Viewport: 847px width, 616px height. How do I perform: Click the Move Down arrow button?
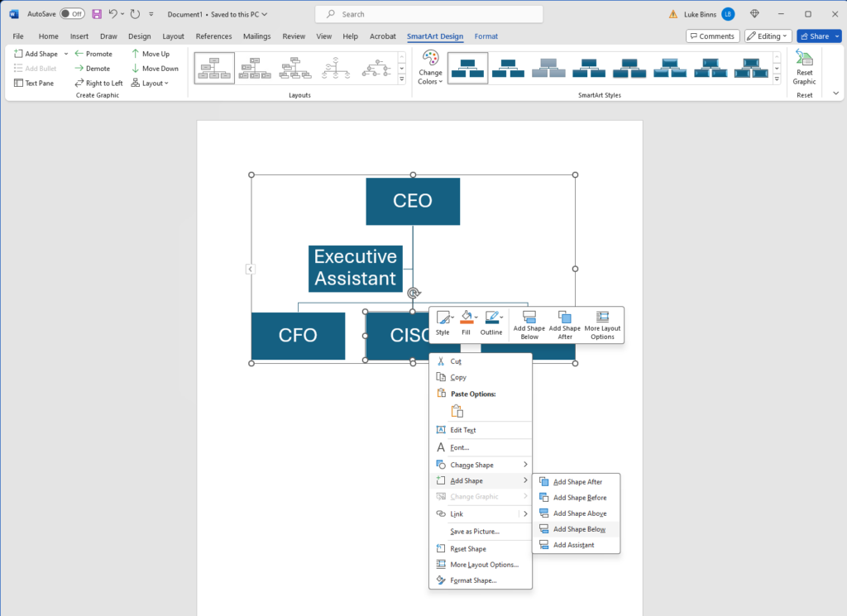154,69
